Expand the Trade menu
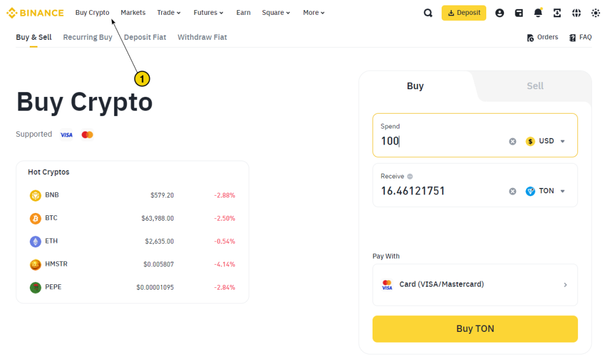613x364 pixels. click(x=168, y=12)
